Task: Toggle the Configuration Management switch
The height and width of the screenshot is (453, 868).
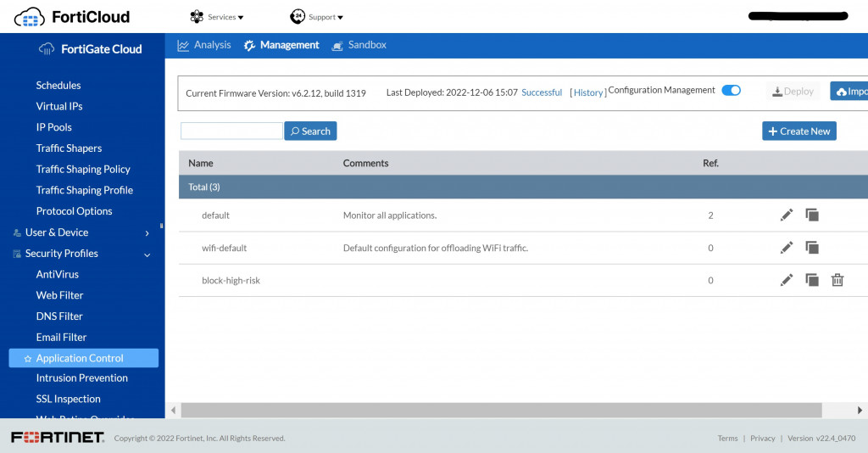Action: [732, 90]
